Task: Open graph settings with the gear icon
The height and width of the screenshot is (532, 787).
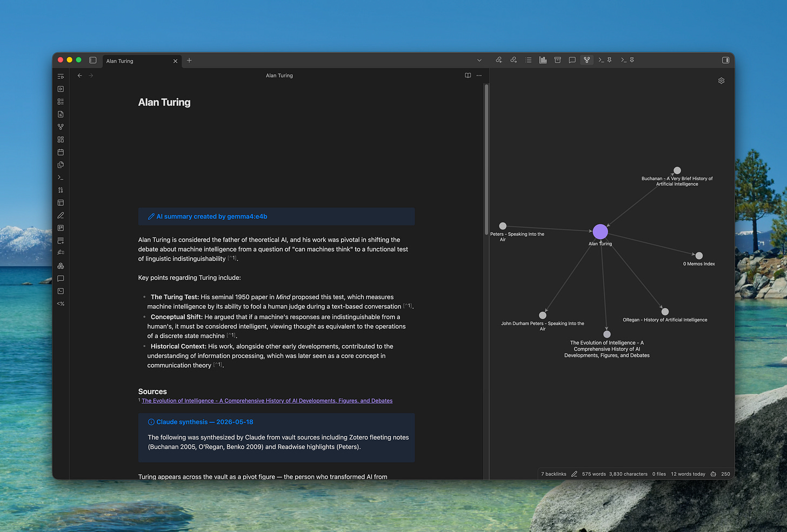Action: pos(721,80)
